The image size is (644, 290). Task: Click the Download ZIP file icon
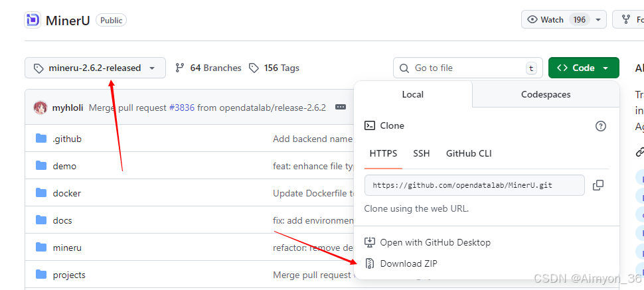370,263
